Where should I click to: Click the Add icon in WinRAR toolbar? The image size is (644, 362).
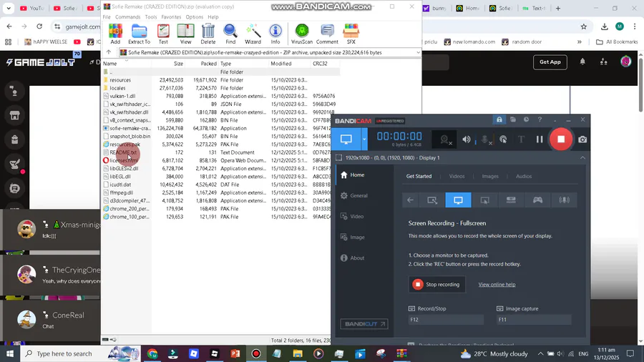click(x=115, y=34)
